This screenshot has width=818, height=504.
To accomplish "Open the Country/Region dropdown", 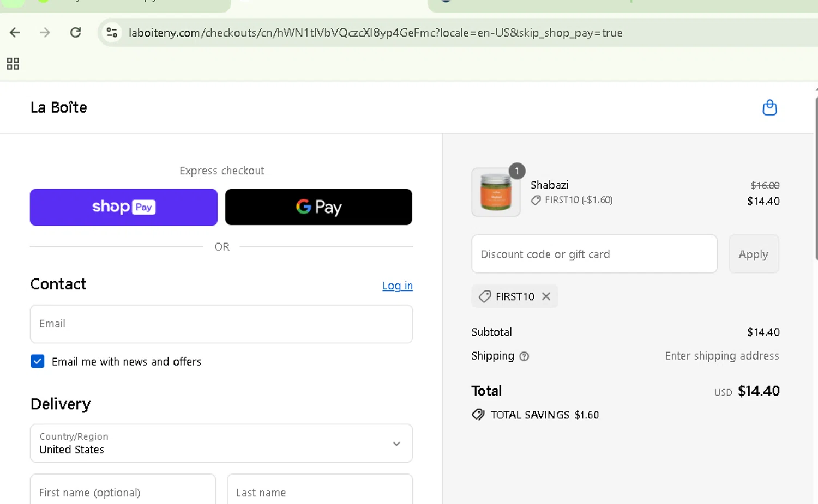I will tap(221, 443).
